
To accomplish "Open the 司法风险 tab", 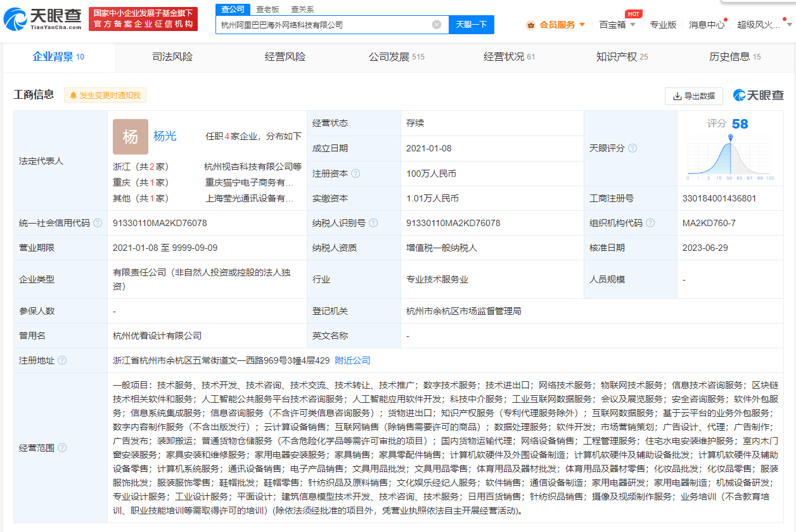I will (x=172, y=57).
